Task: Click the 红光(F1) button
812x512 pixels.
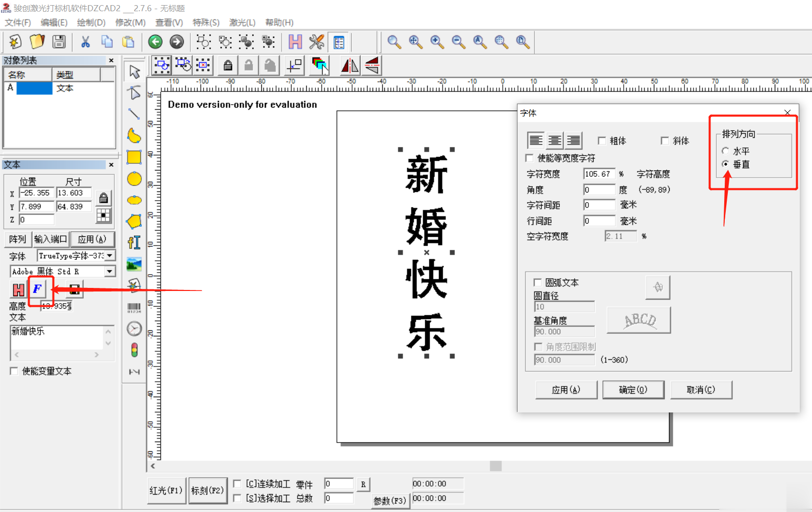Action: tap(166, 491)
